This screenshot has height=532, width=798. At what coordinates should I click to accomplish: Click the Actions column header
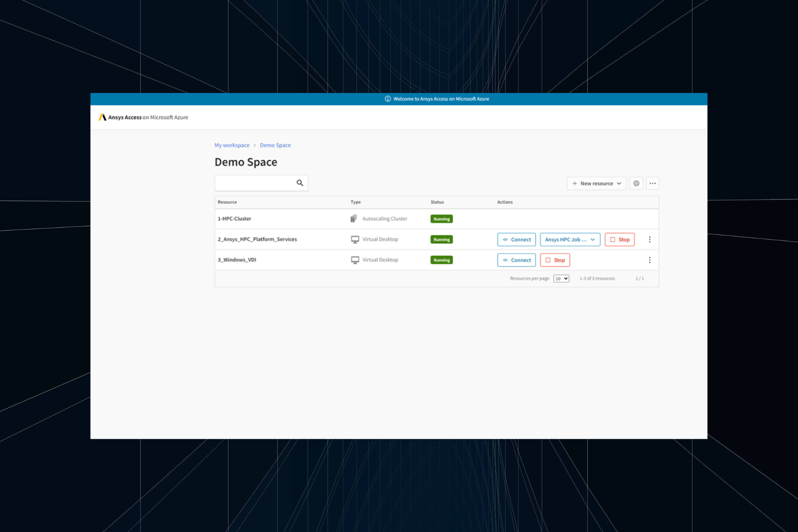point(505,202)
